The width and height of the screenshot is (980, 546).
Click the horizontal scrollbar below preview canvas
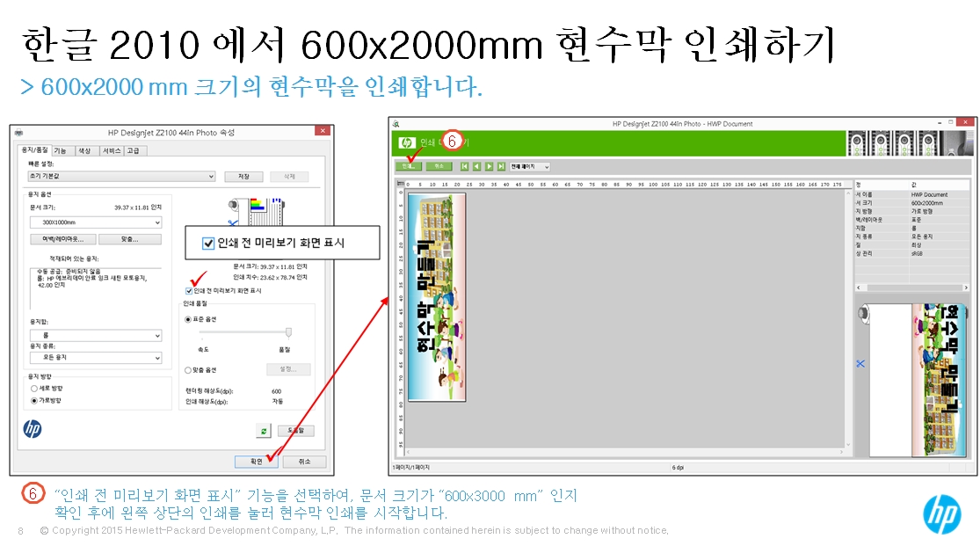pyautogui.click(x=625, y=452)
